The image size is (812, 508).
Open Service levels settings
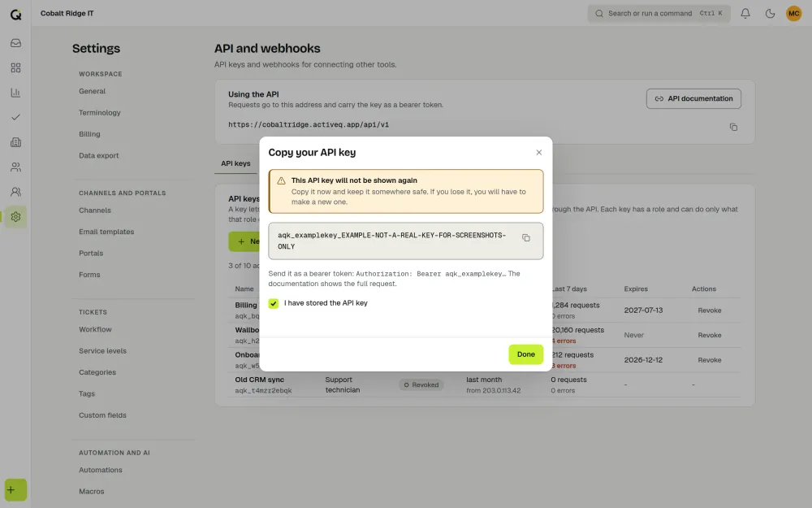click(x=102, y=351)
